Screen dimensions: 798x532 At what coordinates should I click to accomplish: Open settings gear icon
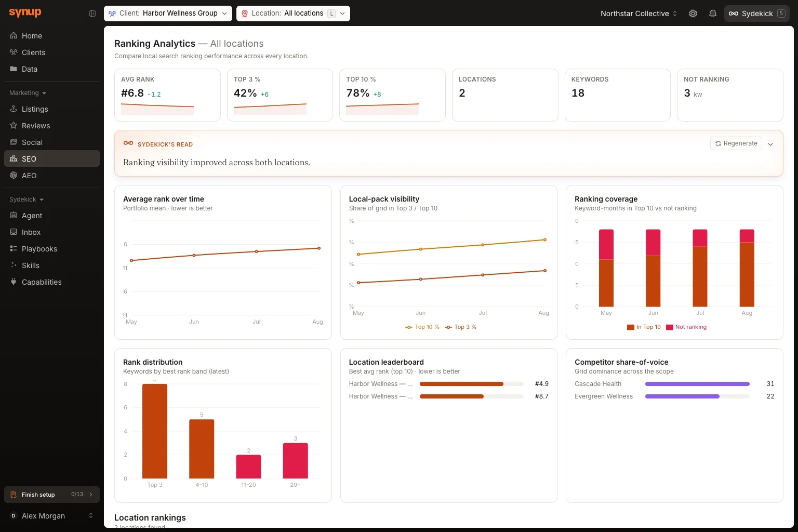(693, 14)
